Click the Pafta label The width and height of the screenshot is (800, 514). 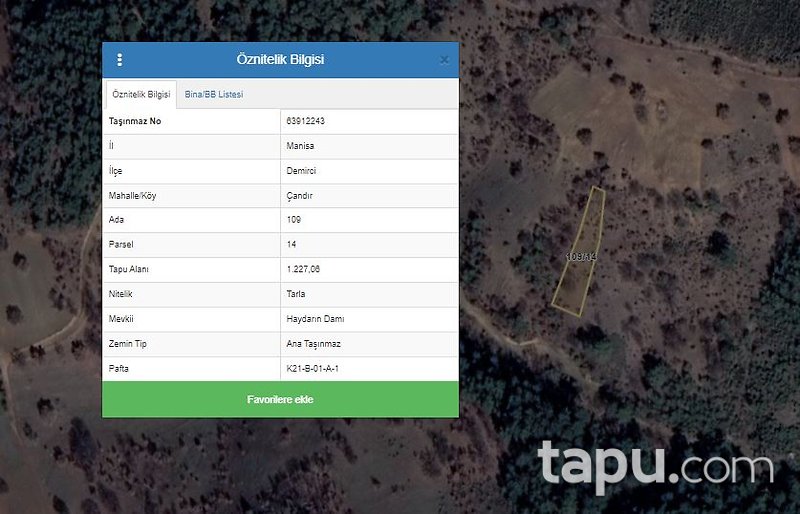point(118,369)
